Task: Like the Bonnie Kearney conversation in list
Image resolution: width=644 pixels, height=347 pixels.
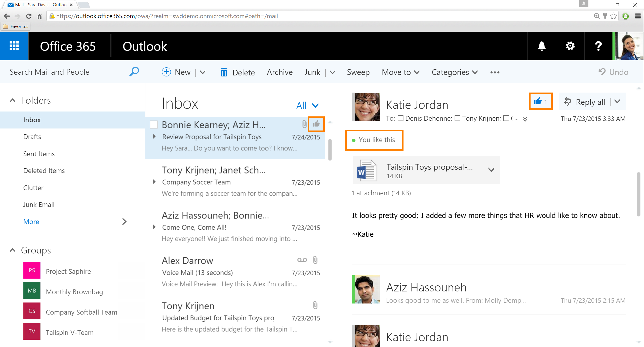Action: [316, 124]
